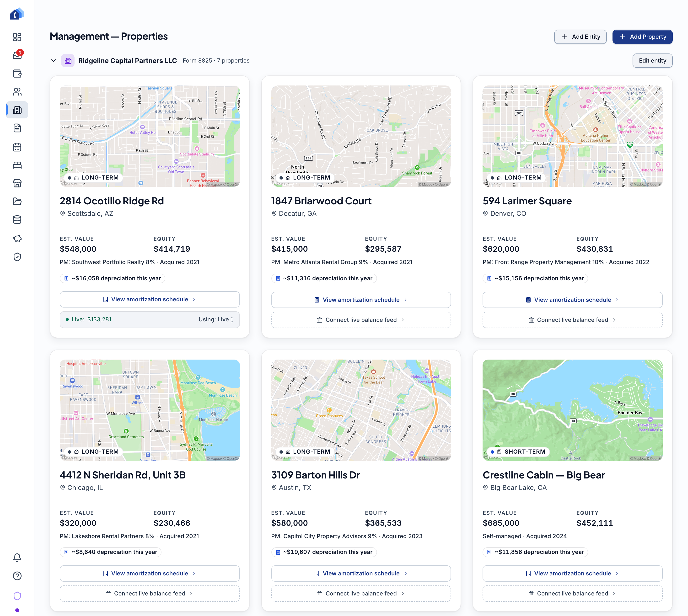Click Edit entity button

[652, 61]
